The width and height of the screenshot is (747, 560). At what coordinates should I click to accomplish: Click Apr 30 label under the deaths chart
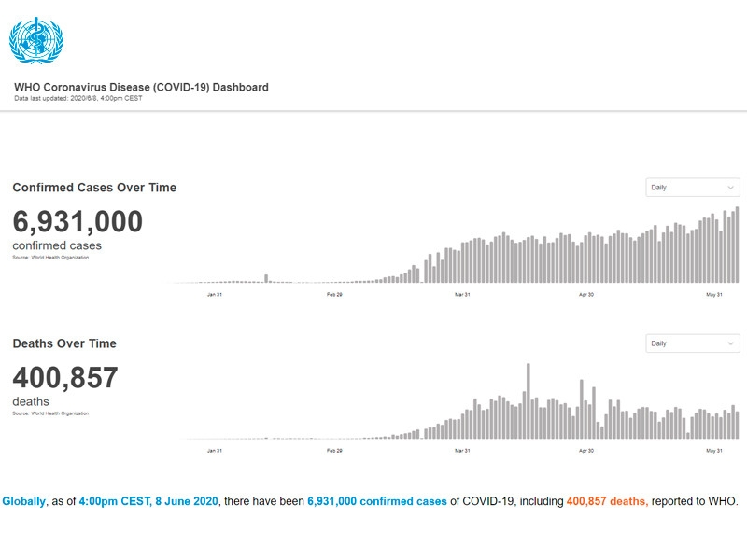(x=587, y=451)
